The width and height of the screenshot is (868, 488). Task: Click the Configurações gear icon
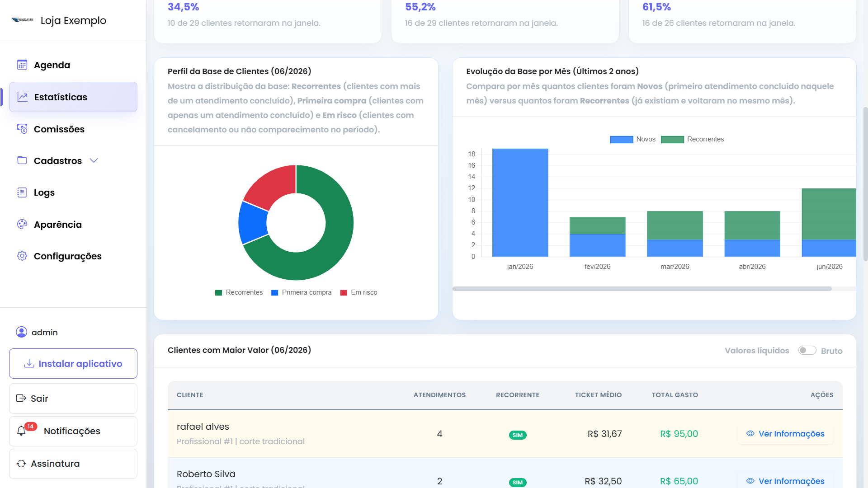[22, 256]
